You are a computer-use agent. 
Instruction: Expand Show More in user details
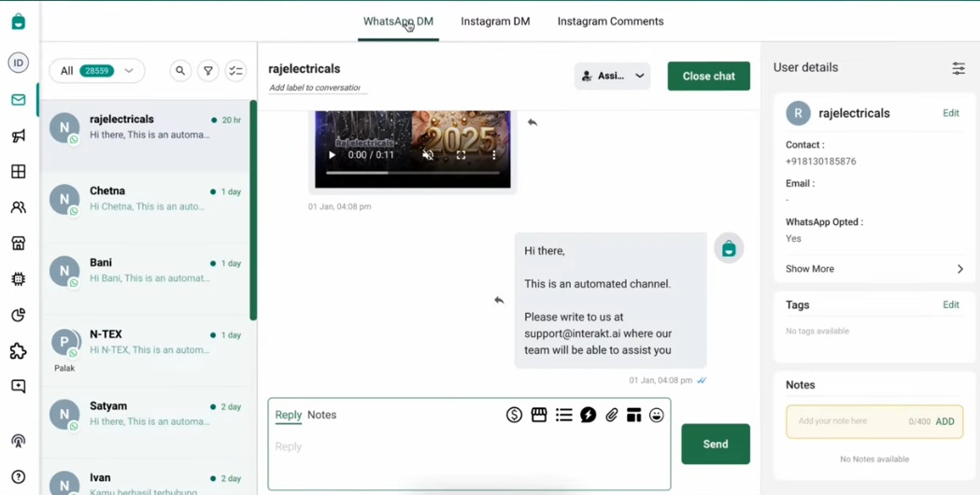[x=873, y=269]
